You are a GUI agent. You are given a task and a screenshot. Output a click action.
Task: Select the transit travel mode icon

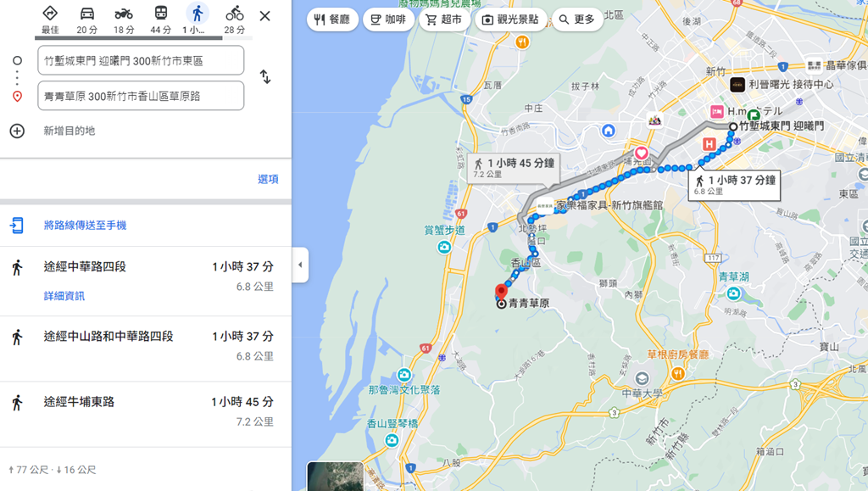click(160, 14)
